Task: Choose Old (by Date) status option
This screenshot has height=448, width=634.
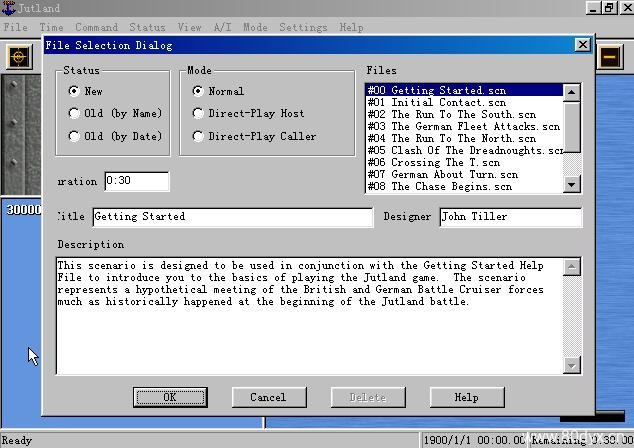Action: [x=74, y=136]
